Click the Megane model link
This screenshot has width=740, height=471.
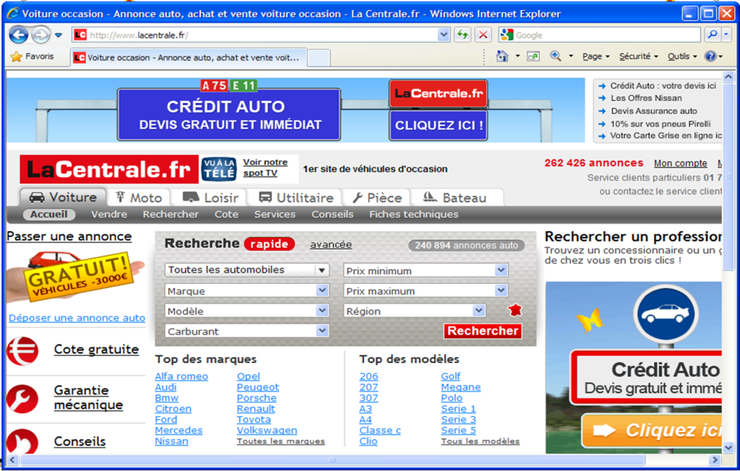[x=461, y=387]
